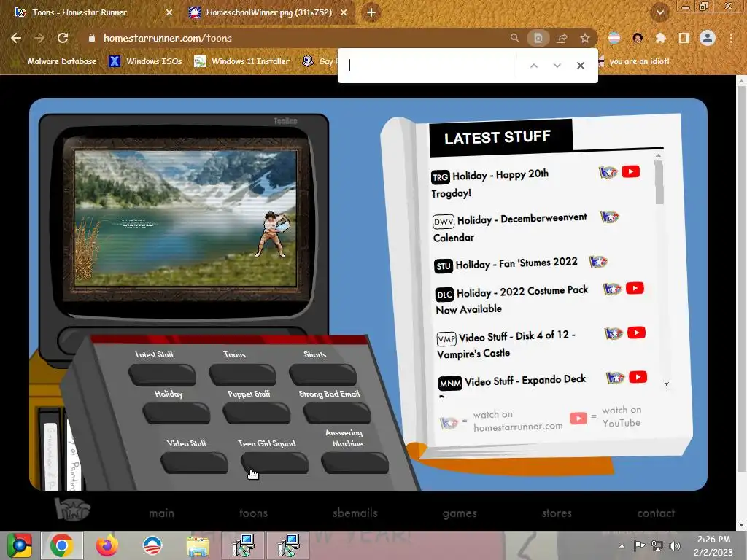Open Firefox from the taskbar
This screenshot has width=747, height=560.
pyautogui.click(x=107, y=545)
